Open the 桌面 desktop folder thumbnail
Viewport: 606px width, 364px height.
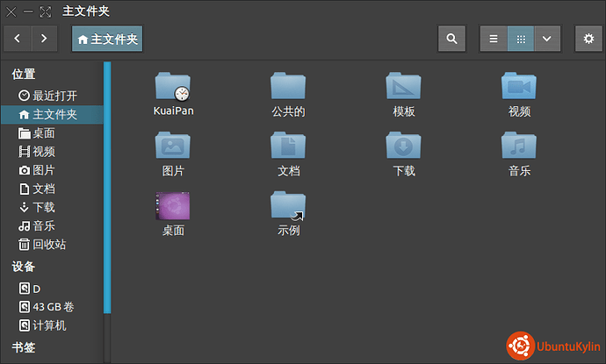(x=172, y=207)
